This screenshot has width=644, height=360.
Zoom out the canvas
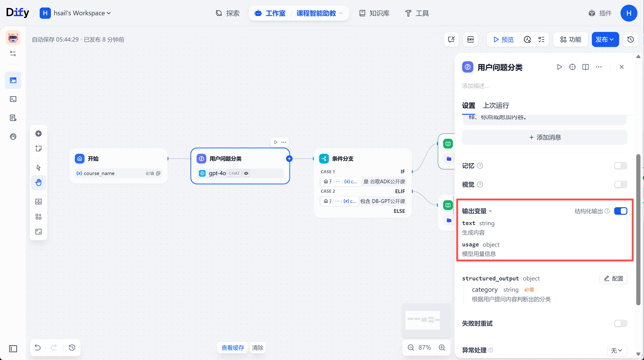411,347
